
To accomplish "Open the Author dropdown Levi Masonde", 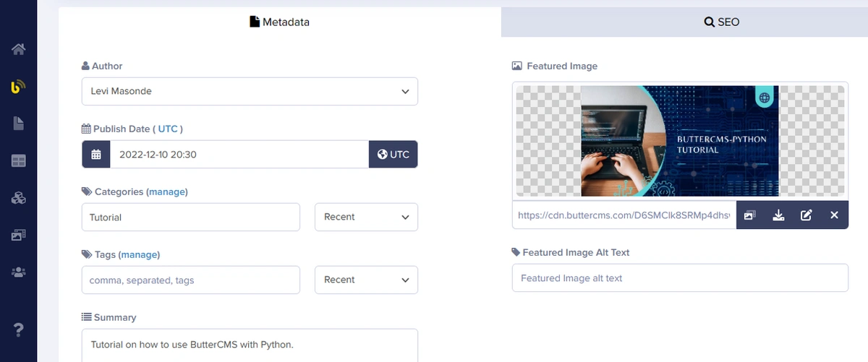I will (250, 91).
